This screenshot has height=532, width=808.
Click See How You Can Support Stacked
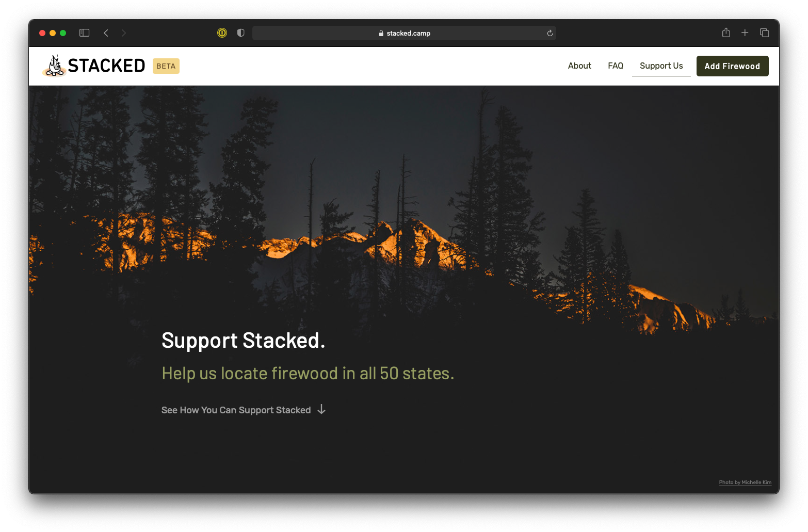click(x=236, y=410)
